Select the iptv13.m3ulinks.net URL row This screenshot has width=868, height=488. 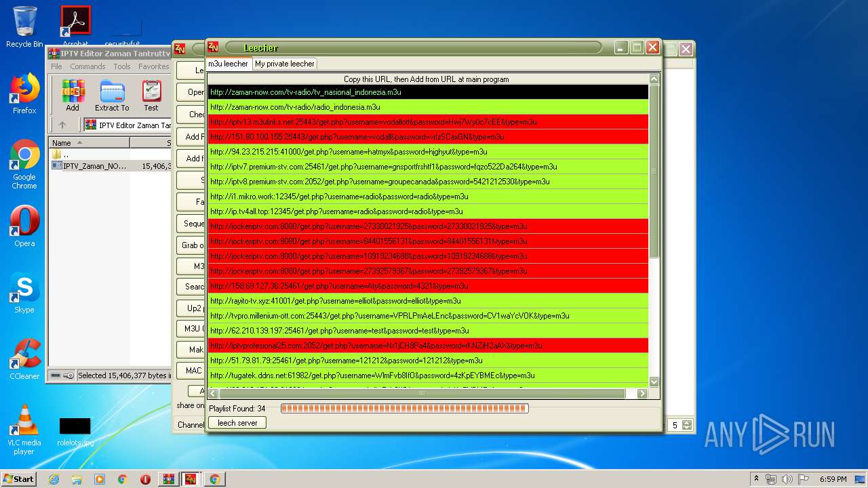point(428,122)
